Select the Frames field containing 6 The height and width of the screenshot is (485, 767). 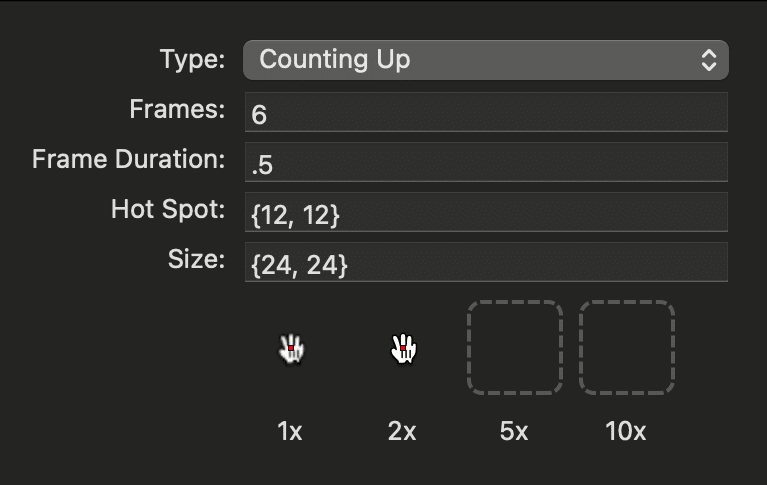pyautogui.click(x=486, y=112)
